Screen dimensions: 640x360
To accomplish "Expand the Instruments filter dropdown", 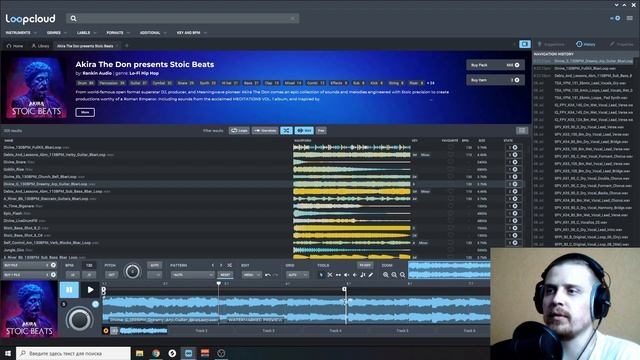I will [21, 33].
